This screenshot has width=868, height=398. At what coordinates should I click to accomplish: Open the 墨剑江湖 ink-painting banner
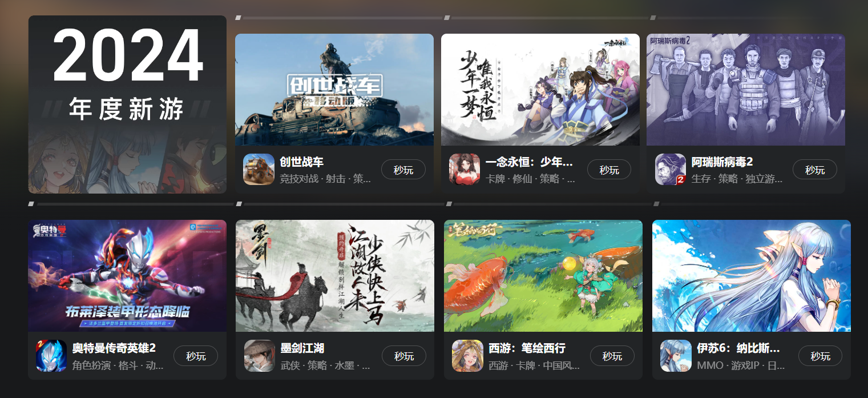(335, 276)
